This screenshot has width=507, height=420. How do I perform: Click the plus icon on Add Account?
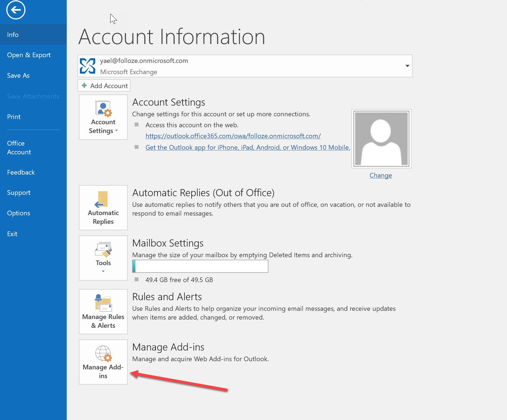84,86
